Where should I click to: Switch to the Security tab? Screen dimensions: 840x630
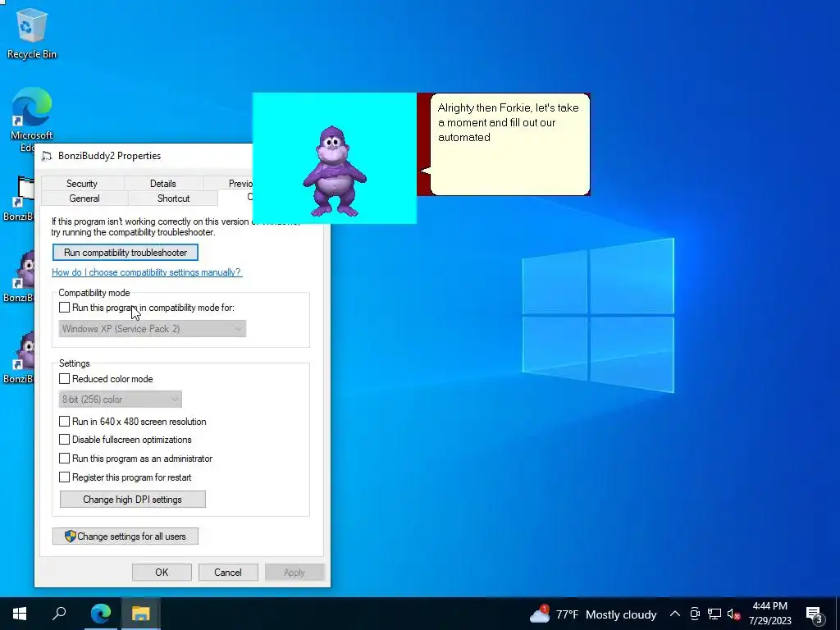click(82, 183)
